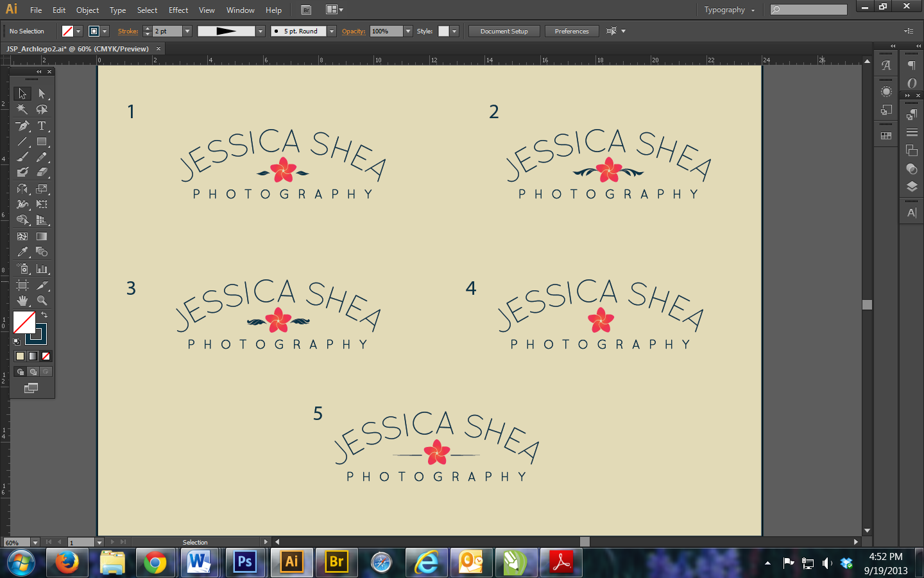Open the OpenType panel icon
Viewport: 924px width, 578px height.
[x=912, y=83]
